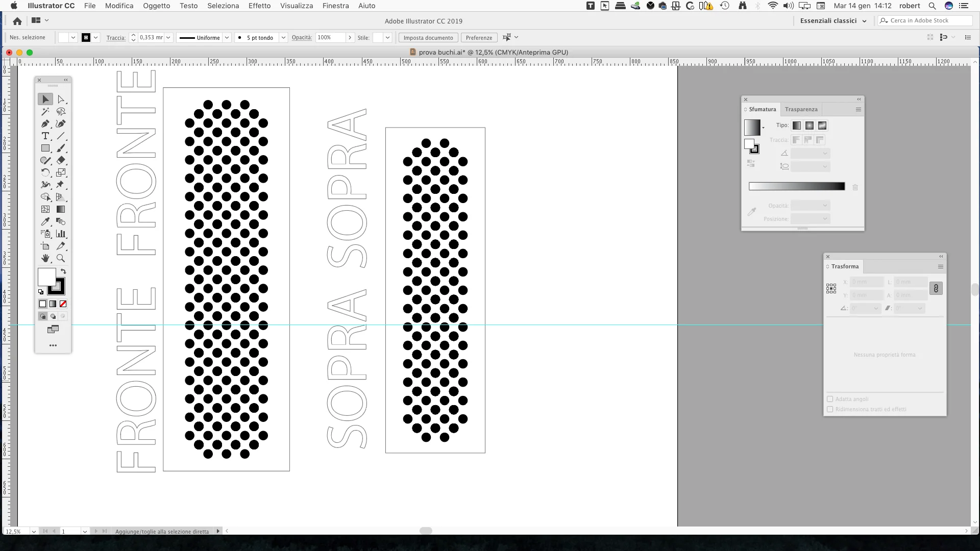
Task: Select the Eyedropper tool
Action: click(x=45, y=221)
